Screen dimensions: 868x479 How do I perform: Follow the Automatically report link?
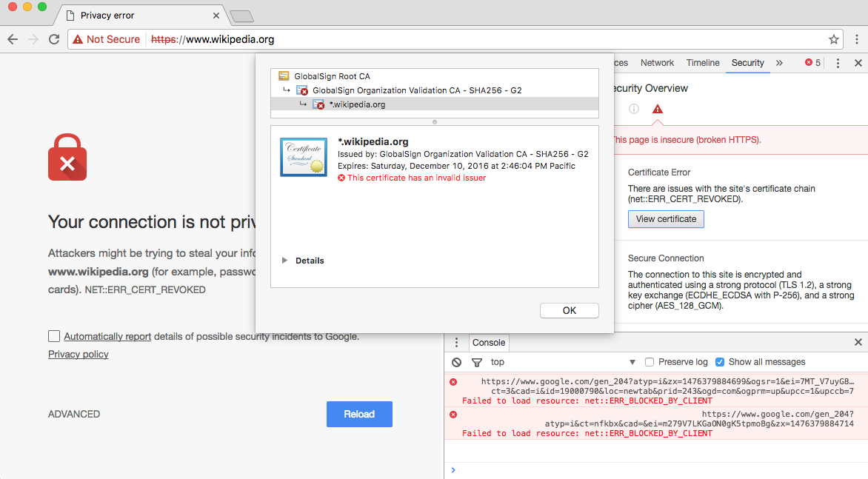(107, 336)
